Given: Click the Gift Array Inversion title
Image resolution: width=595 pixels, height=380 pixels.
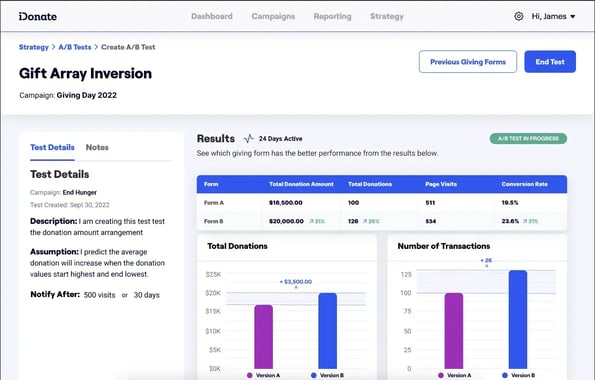Looking at the screenshot, I should [85, 73].
